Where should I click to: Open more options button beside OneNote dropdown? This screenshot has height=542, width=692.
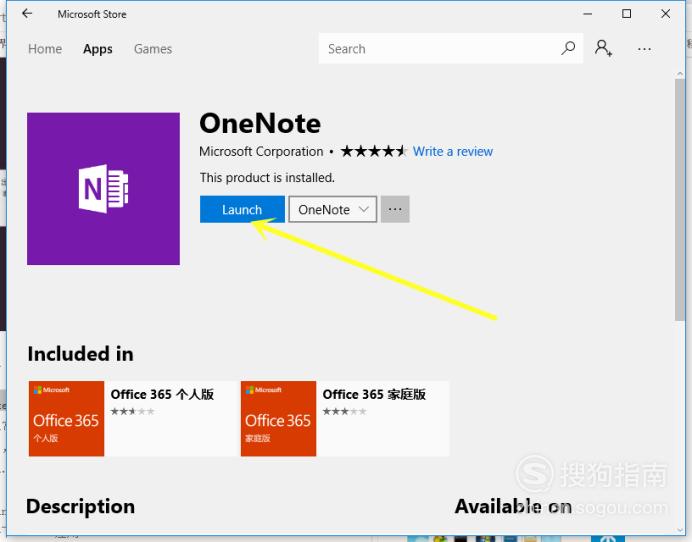pyautogui.click(x=395, y=209)
